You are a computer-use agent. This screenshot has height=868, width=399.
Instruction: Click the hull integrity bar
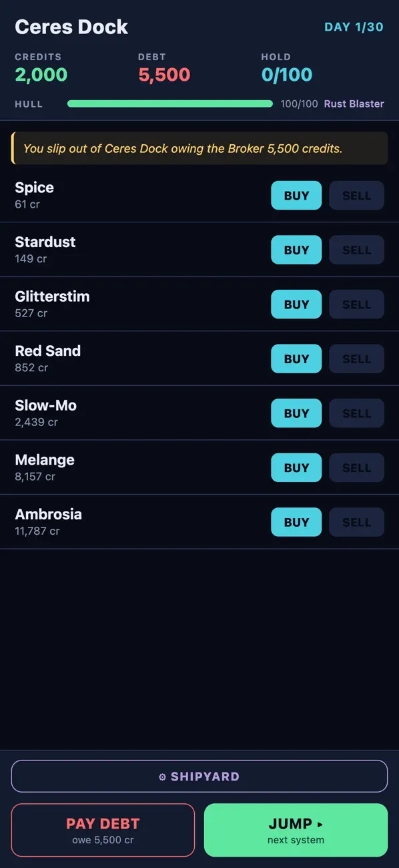pos(170,104)
